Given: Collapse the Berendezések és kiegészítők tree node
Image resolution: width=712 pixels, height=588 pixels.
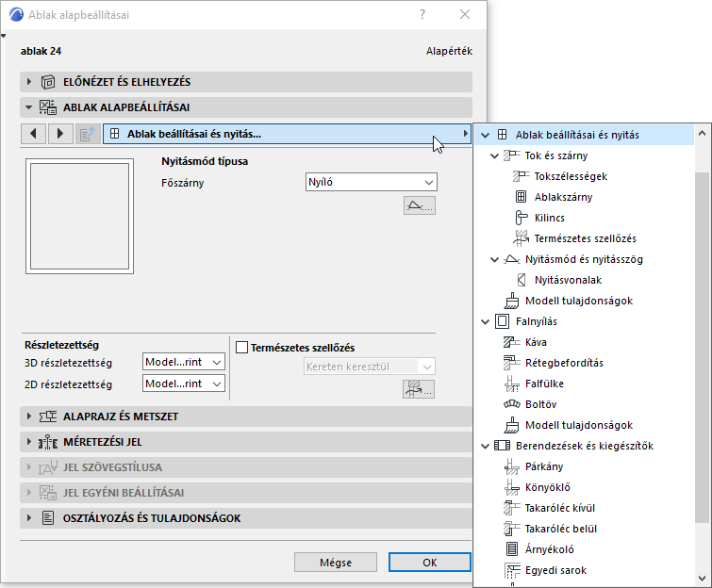Looking at the screenshot, I should click(485, 446).
